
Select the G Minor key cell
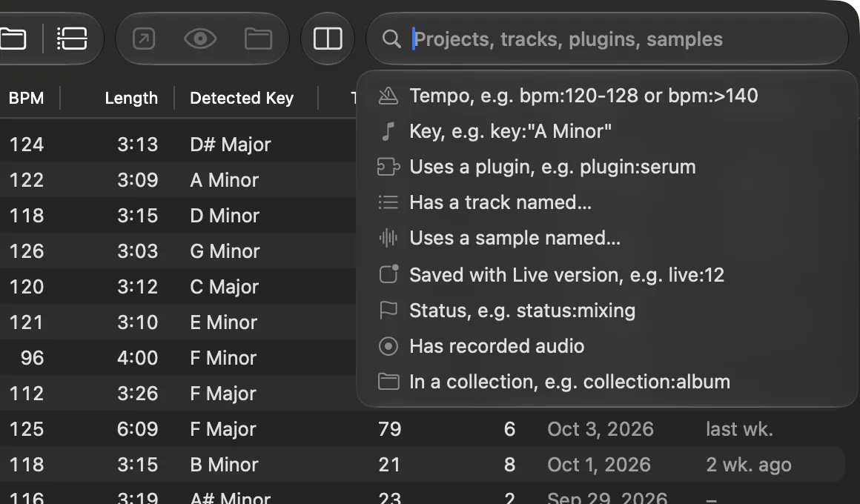pyautogui.click(x=225, y=252)
